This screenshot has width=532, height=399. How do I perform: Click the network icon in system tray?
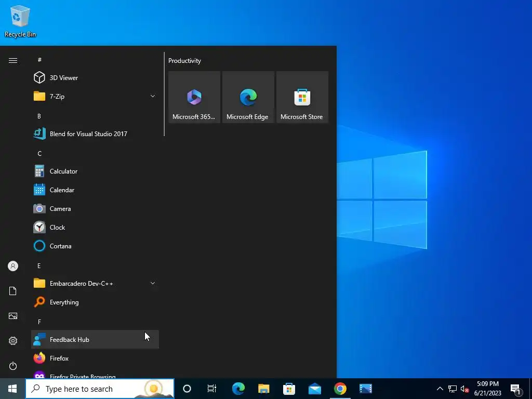point(453,389)
